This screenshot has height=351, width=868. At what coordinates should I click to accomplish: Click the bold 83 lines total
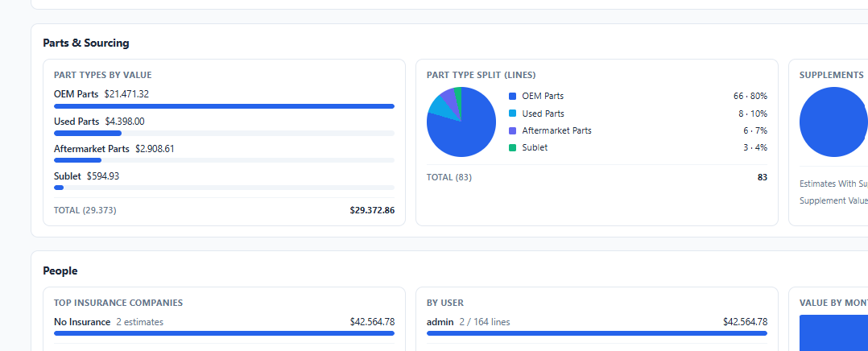tap(763, 177)
